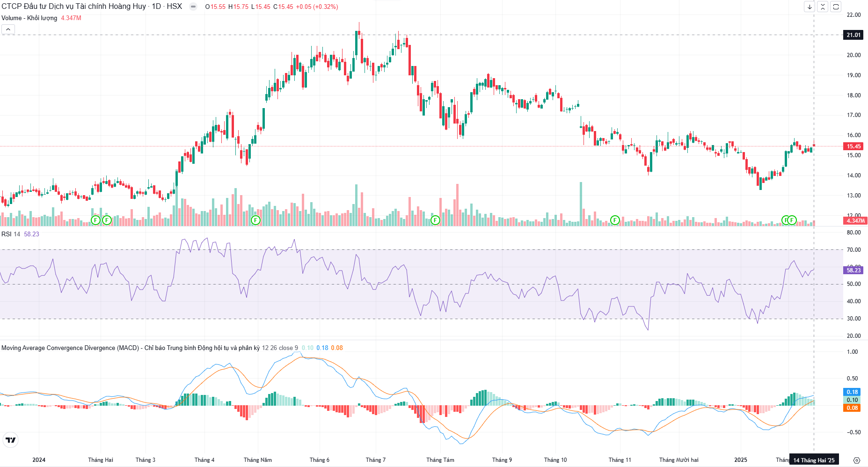Collapse the legend using the chevron under Volume
868x467 pixels.
click(8, 29)
